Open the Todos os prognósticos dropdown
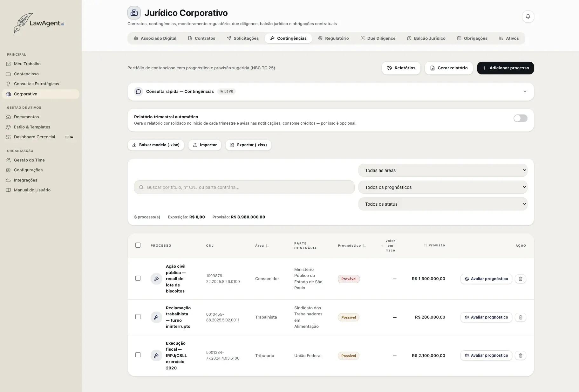The image size is (579, 392). (443, 187)
